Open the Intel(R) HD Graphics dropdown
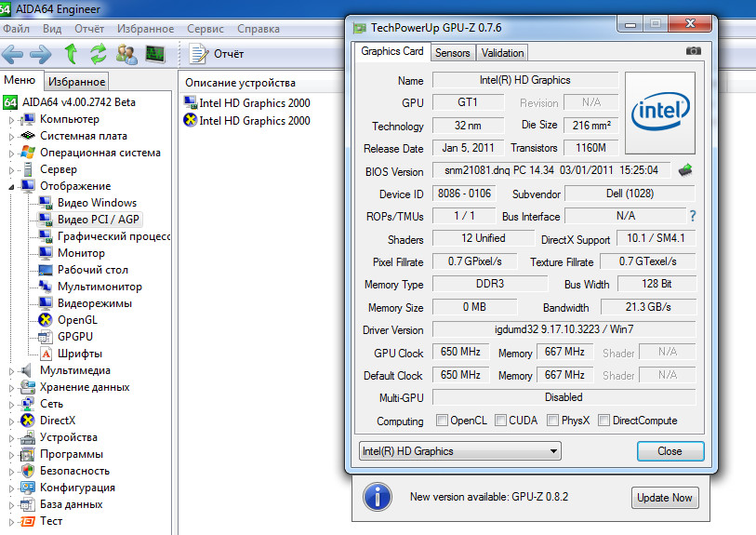This screenshot has height=535, width=756. click(x=459, y=451)
